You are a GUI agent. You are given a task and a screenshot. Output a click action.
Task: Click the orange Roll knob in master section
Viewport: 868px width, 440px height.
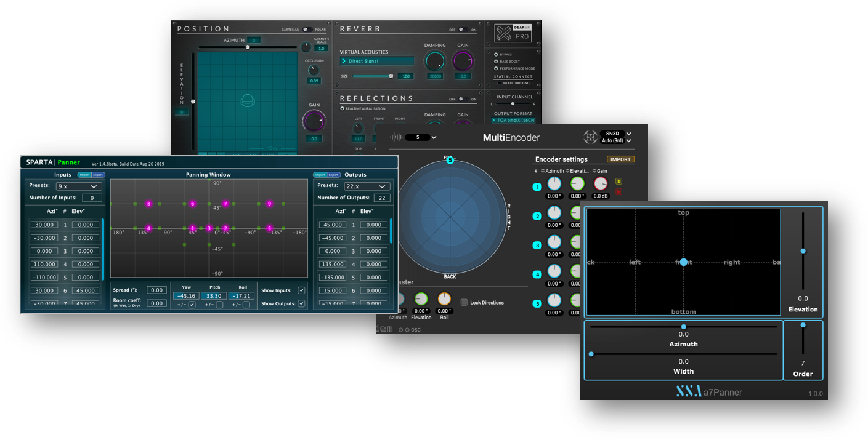coord(444,299)
